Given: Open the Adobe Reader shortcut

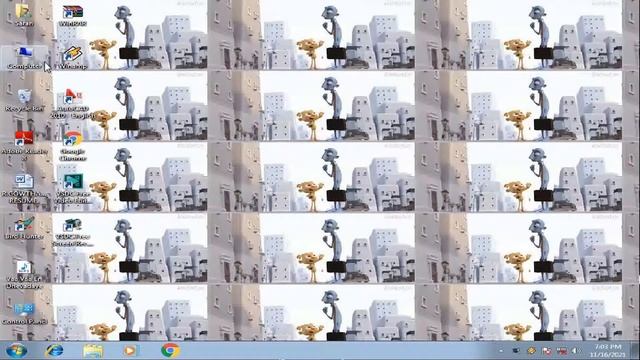Looking at the screenshot, I should point(24,146).
